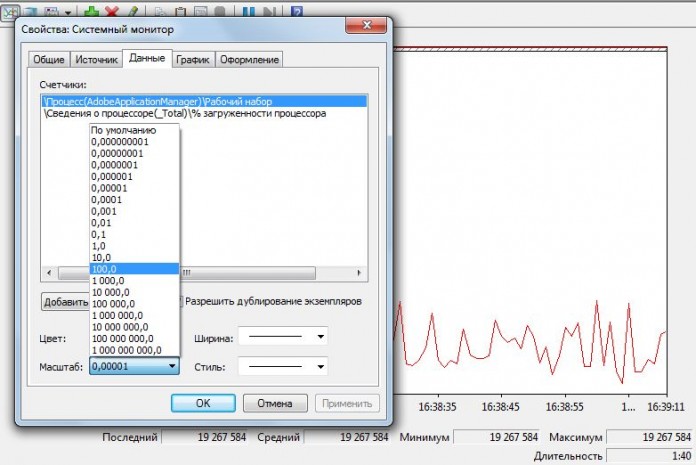Viewport: 696px width, 465px height.
Task: Click the blue Help question-mark icon
Action: pyautogui.click(x=297, y=11)
